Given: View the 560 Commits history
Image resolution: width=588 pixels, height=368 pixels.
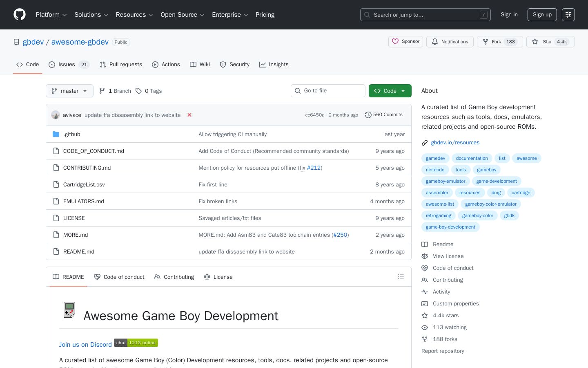Looking at the screenshot, I should pos(384,115).
